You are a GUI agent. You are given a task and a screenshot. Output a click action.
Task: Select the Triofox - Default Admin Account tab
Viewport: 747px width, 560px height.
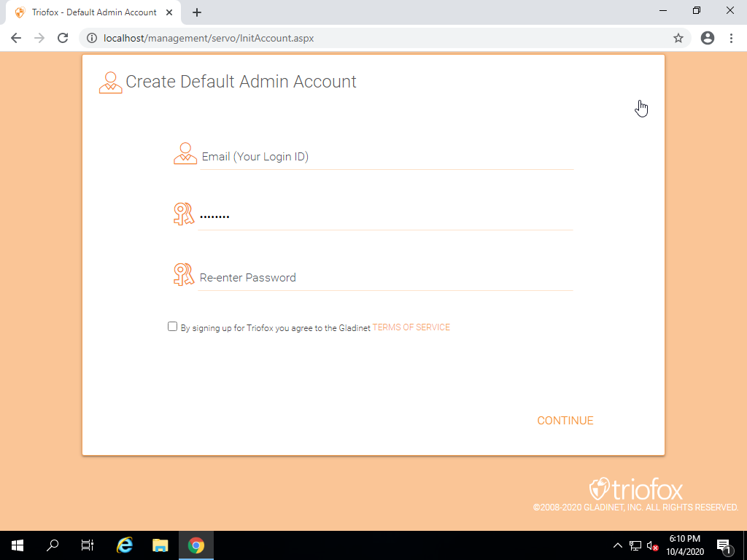pyautogui.click(x=93, y=12)
